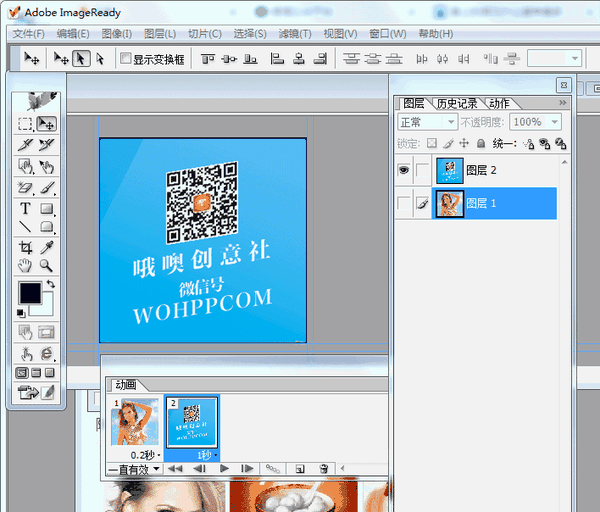Choose the direct select arrow tool
The image size is (600, 512).
pos(100,59)
